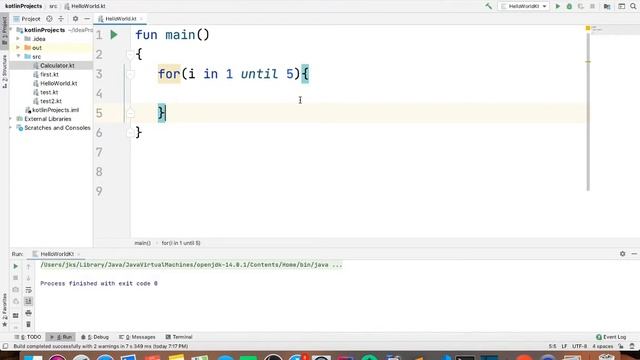Click the Favorites vertical sidebar tab
Screen dimensions: 640x360
4,309
